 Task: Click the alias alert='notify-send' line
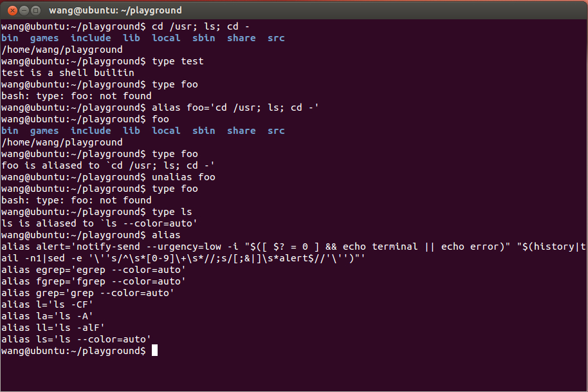293,252
